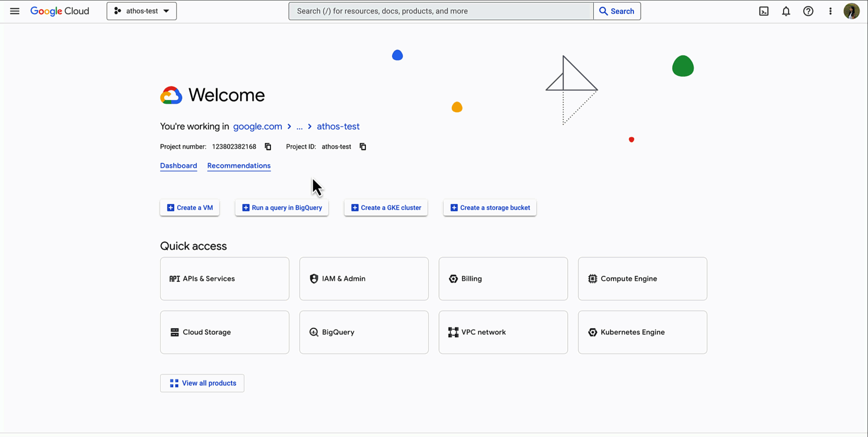Open the athos-test breadcrumb link
This screenshot has width=868, height=437.
pyautogui.click(x=338, y=127)
